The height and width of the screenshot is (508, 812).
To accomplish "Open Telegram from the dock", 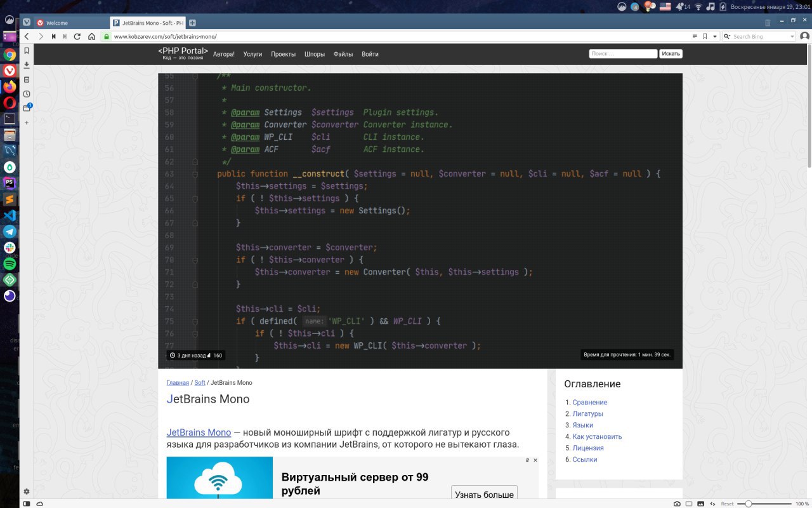I will (10, 231).
